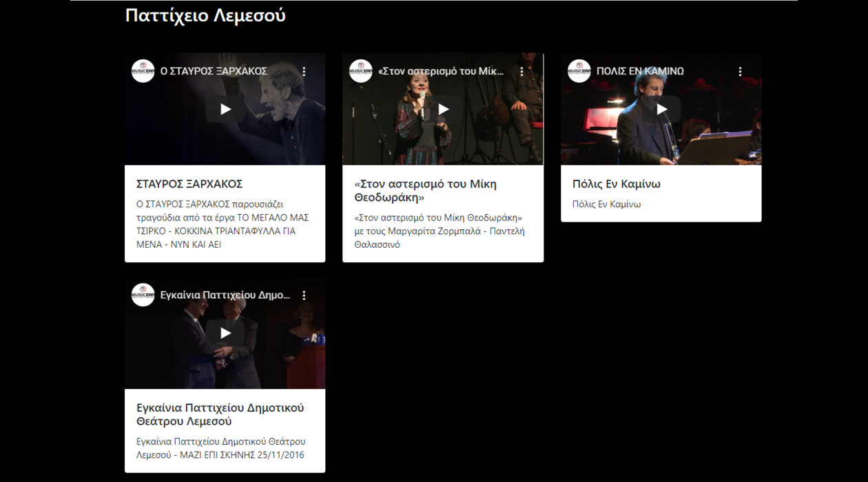
Task: Click channel logo on ΣΤΑΥΡΟΣ ΞΑΡΧΑΚΟΣ video
Action: tap(143, 71)
